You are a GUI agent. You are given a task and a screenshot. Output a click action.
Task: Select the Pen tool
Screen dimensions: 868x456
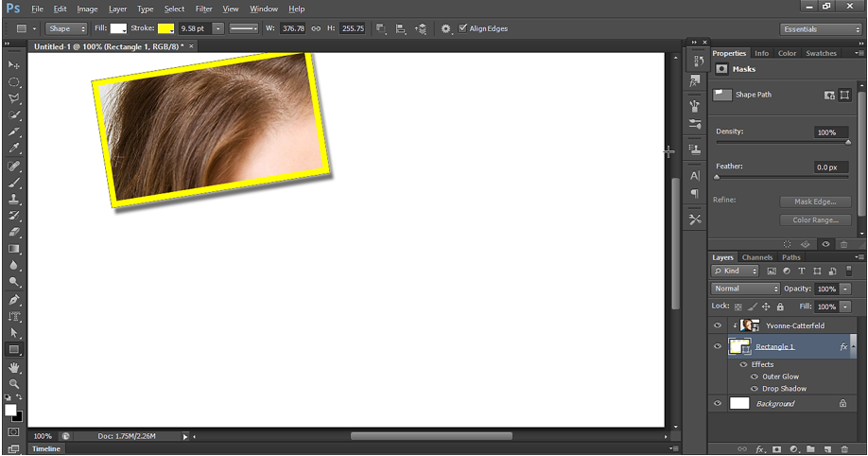coord(14,300)
